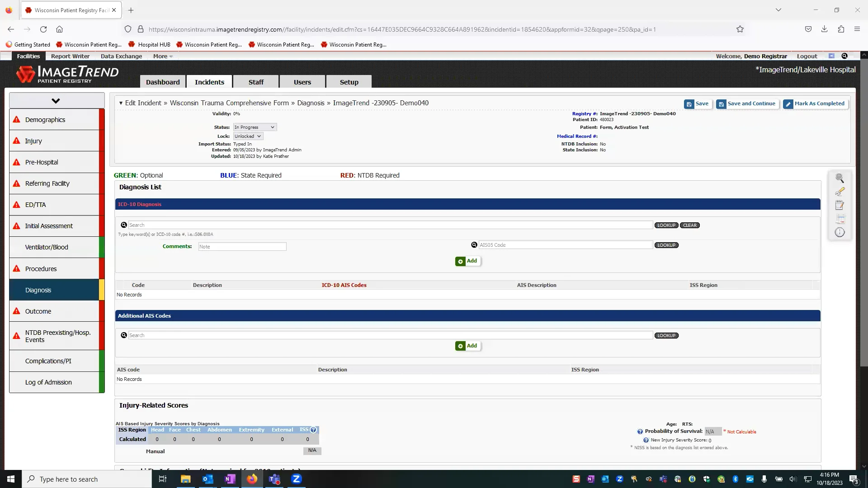Open Report Writer menu item
This screenshot has height=488, width=868.
click(x=70, y=56)
